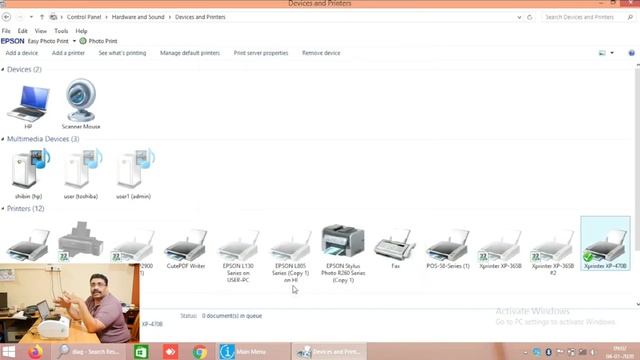640x360 pixels.
Task: Click Add a printer
Action: pyautogui.click(x=68, y=53)
